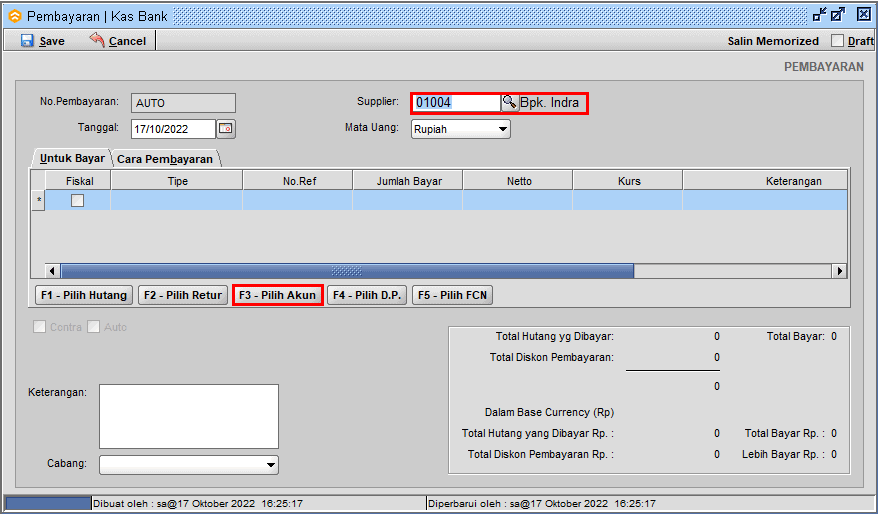Image resolution: width=878 pixels, height=514 pixels.
Task: Click the grid scroll left arrow
Action: click(x=52, y=271)
